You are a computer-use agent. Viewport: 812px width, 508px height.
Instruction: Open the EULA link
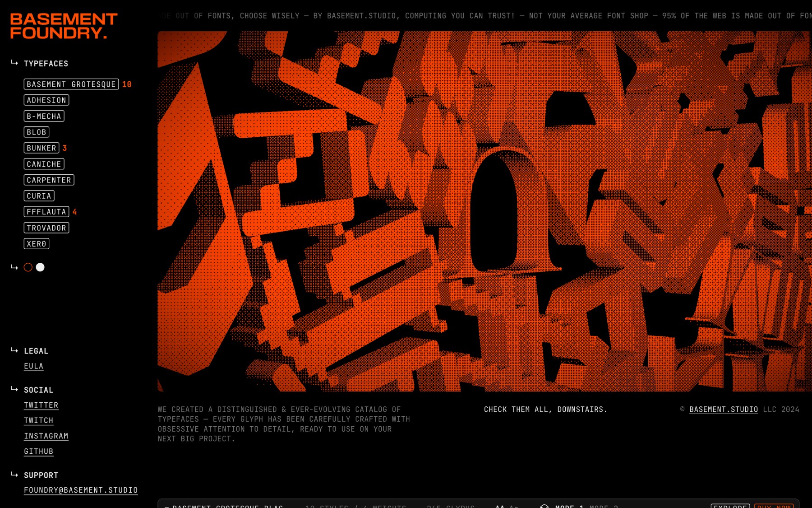(34, 366)
